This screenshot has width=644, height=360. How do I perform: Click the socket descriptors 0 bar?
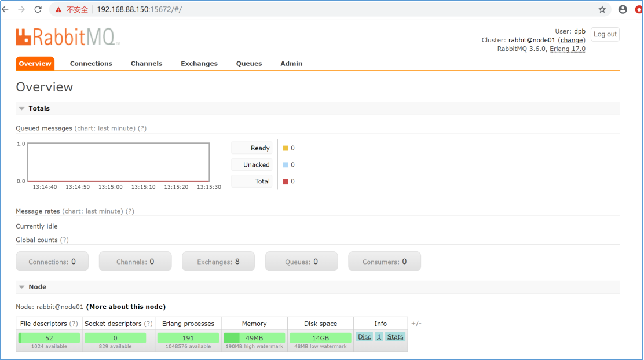(x=115, y=338)
